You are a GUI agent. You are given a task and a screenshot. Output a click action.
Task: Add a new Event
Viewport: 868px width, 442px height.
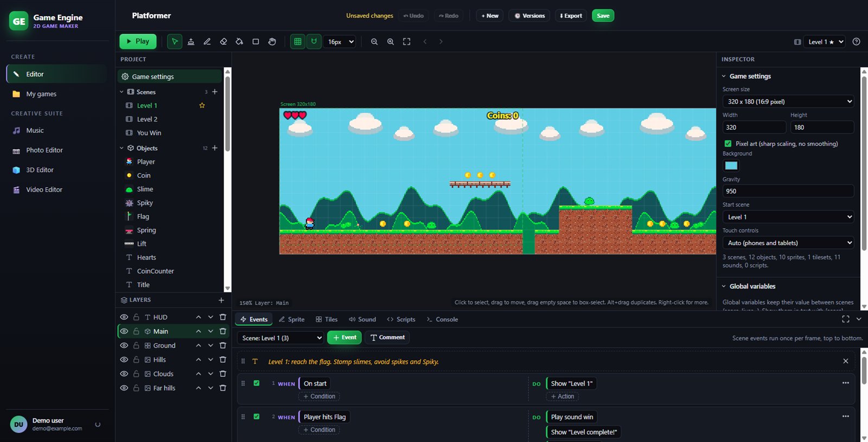coord(344,337)
